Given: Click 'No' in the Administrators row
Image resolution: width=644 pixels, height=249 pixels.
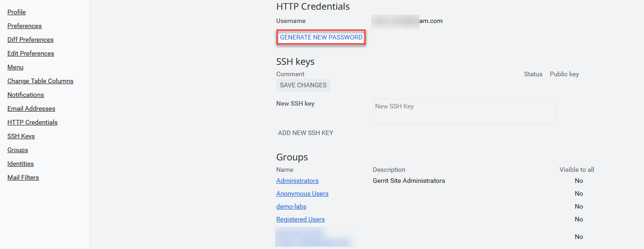Looking at the screenshot, I should click(x=579, y=181).
